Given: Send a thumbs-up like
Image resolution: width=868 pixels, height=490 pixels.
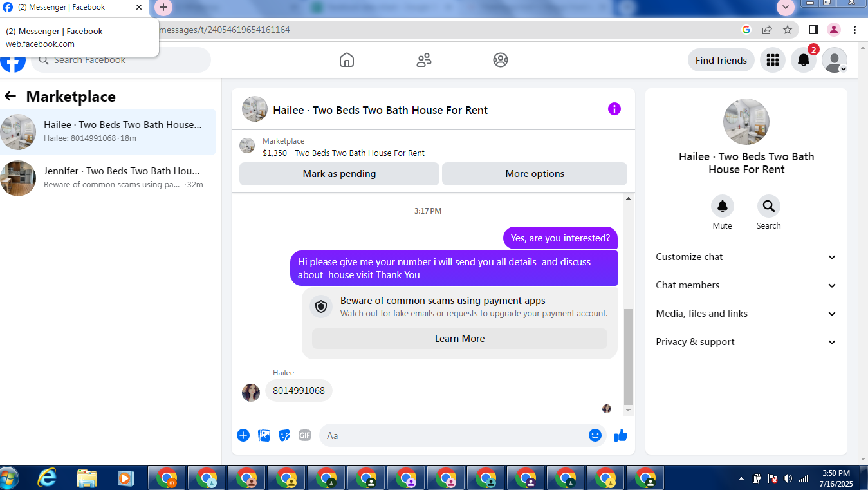Looking at the screenshot, I should point(620,435).
